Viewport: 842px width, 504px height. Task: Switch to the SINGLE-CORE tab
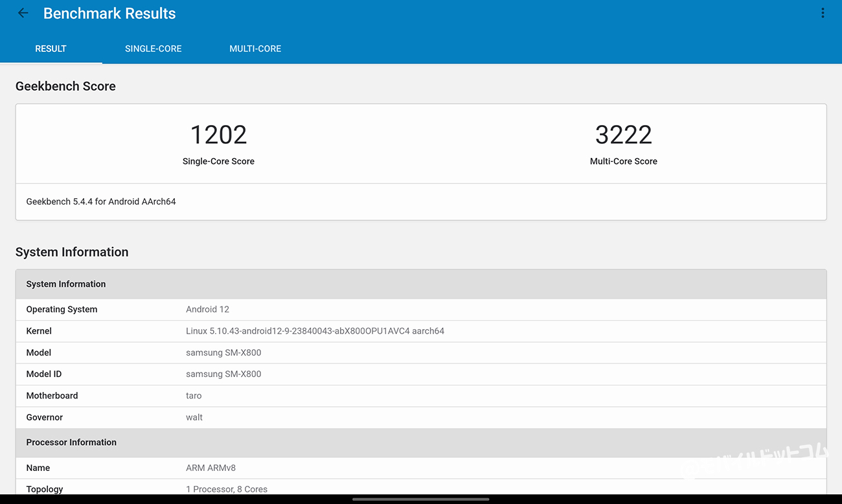(153, 49)
